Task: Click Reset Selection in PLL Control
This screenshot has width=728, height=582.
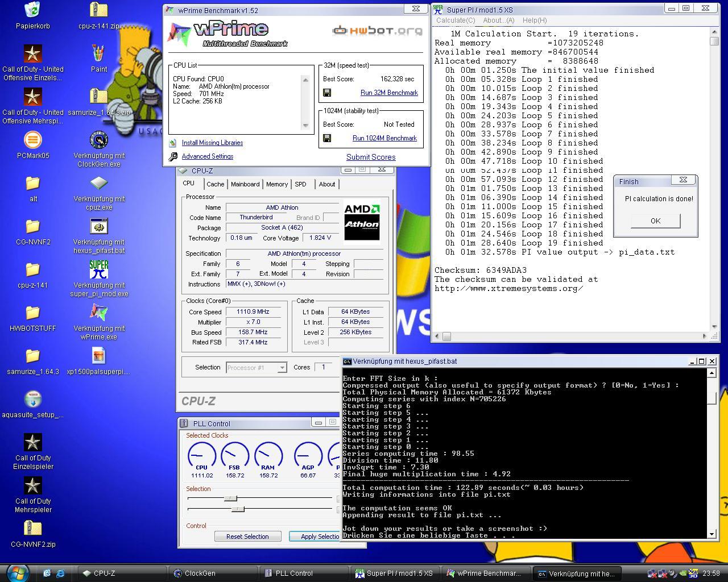Action: (x=247, y=537)
